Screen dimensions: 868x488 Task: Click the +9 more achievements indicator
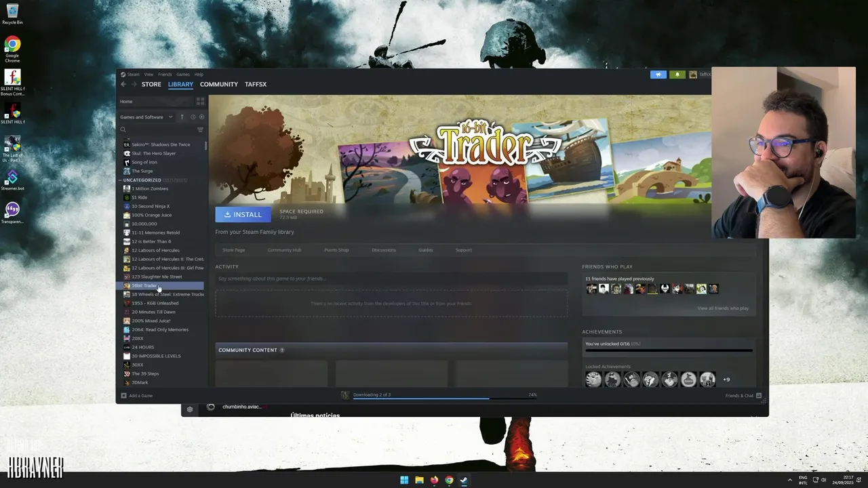pyautogui.click(x=726, y=380)
